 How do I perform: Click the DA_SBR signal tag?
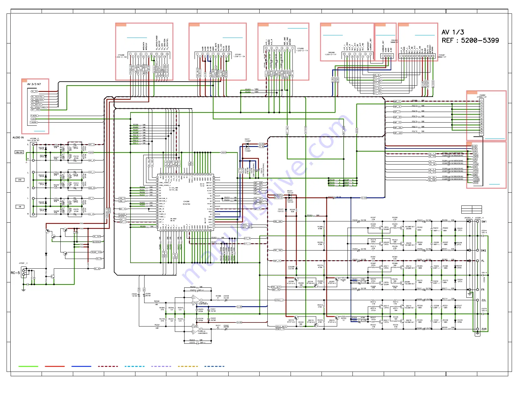tap(432, 180)
